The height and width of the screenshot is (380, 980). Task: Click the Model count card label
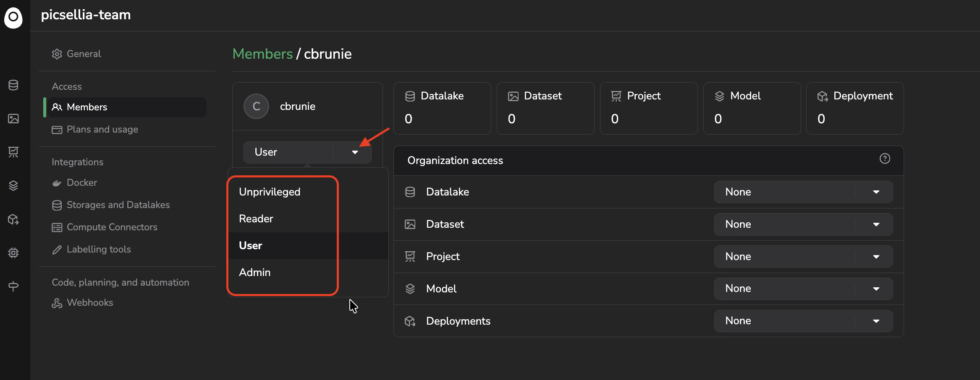(x=745, y=96)
